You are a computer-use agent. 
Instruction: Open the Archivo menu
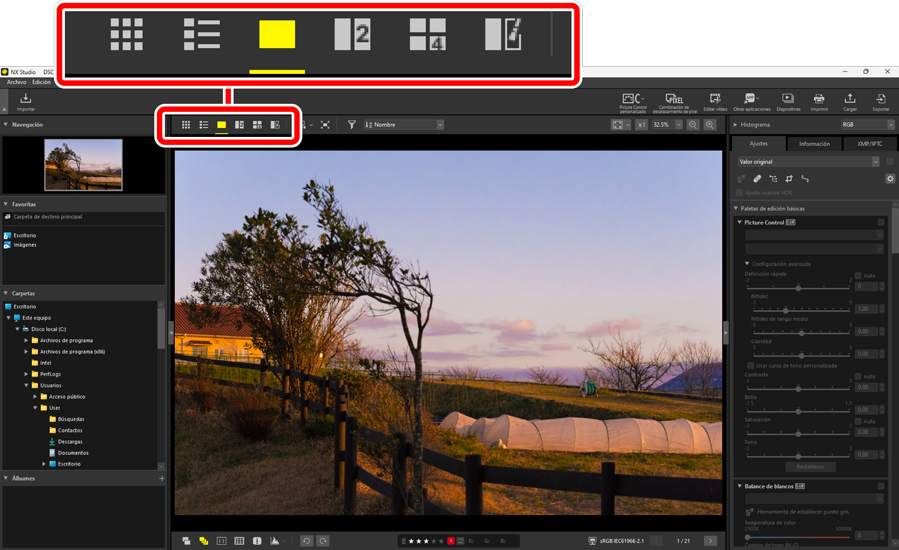tap(16, 82)
